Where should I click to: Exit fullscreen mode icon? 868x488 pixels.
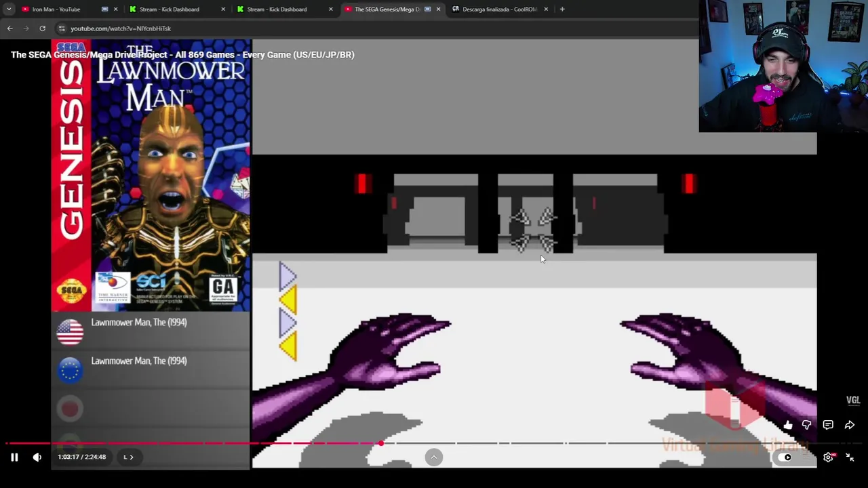850,457
